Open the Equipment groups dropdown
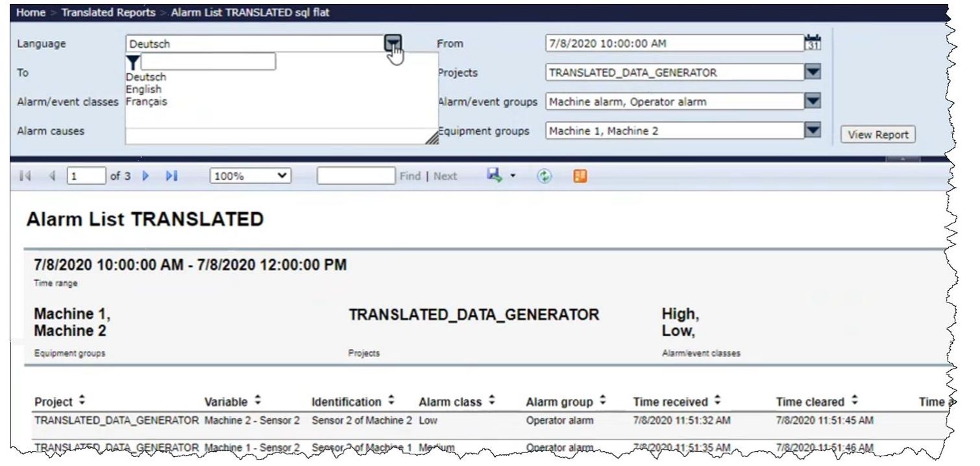The width and height of the screenshot is (980, 466). 813,130
